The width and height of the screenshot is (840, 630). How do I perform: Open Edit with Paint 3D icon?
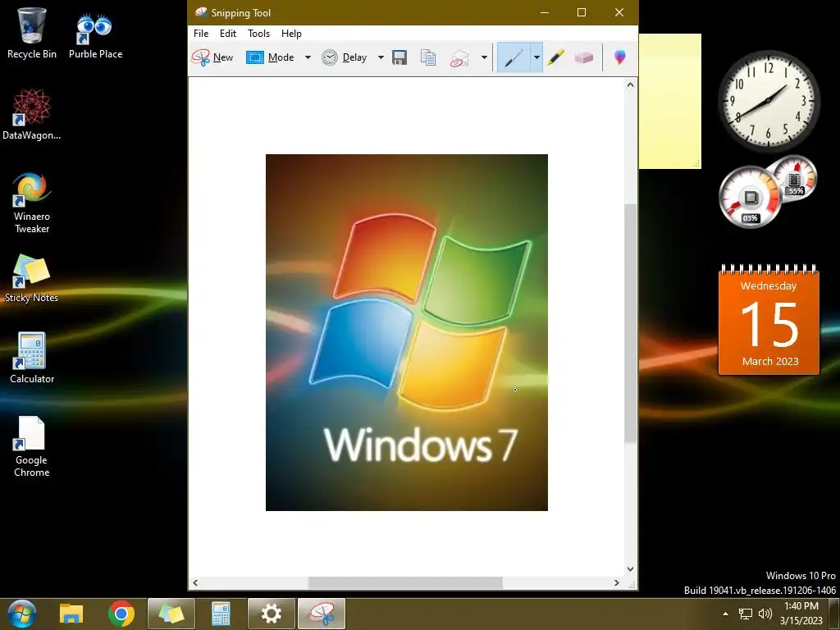tap(620, 57)
